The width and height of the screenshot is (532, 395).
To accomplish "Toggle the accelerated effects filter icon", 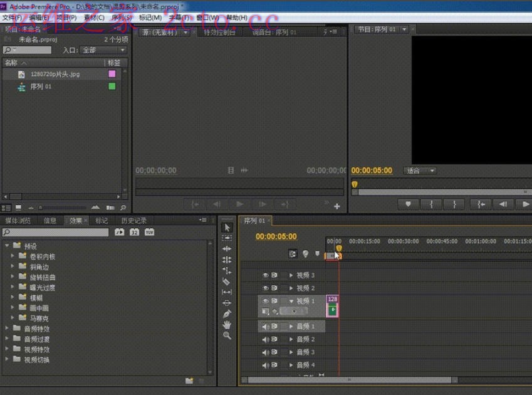I will [x=120, y=232].
